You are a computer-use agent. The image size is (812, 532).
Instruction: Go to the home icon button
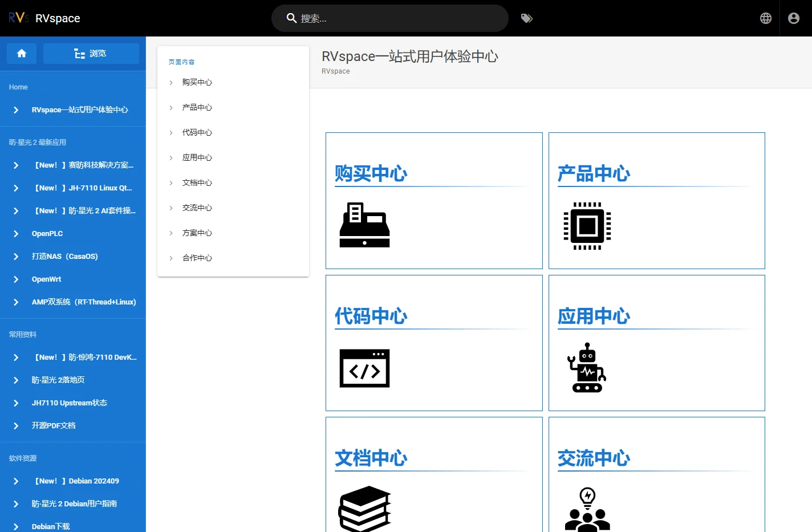click(x=22, y=54)
